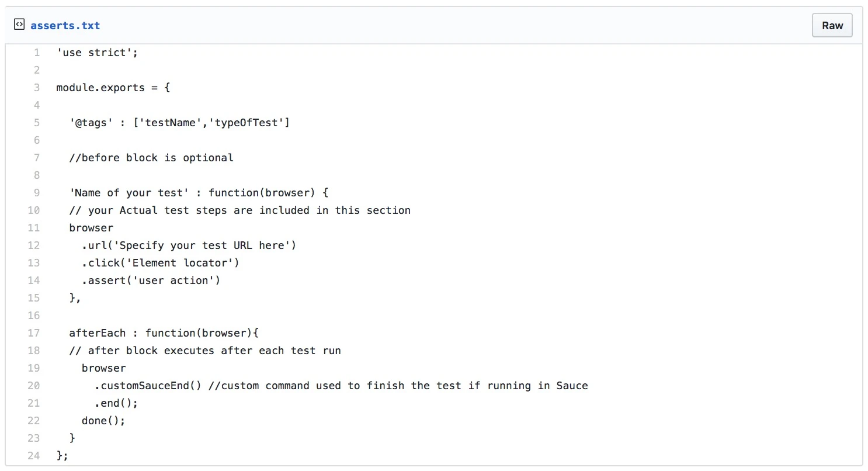Screen dimensions: 868x471
Task: Click the afterEach function code line
Action: 164,333
